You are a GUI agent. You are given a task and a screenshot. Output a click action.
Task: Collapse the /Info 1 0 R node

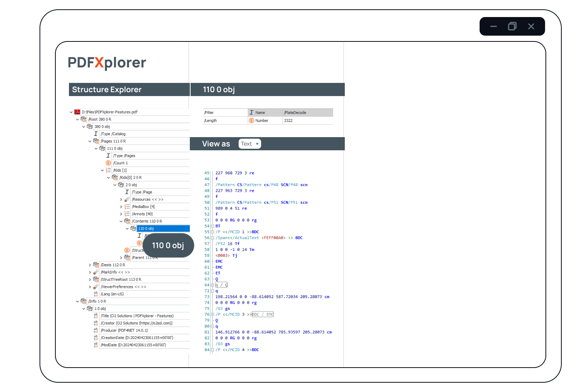click(x=77, y=301)
